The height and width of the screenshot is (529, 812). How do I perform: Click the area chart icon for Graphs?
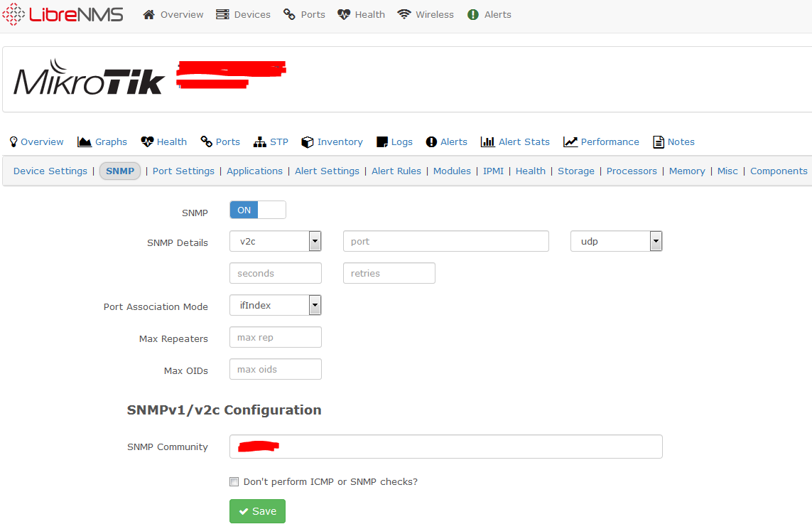click(85, 142)
